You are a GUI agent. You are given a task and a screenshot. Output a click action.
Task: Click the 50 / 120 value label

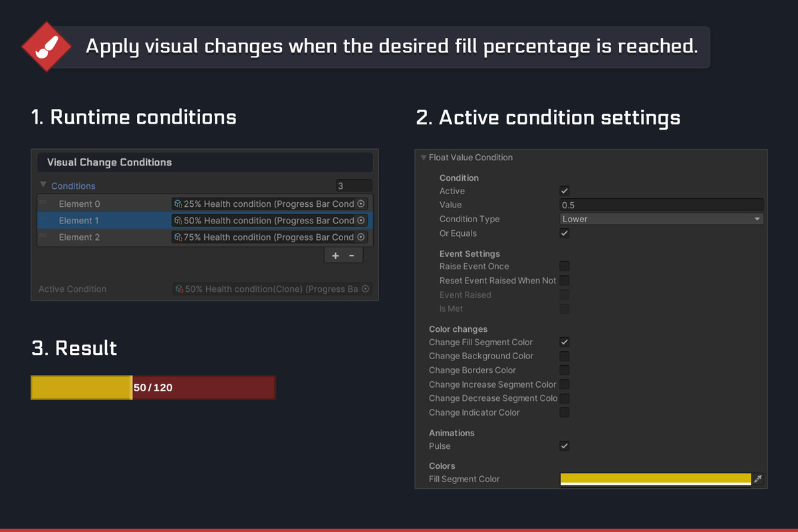tap(153, 387)
